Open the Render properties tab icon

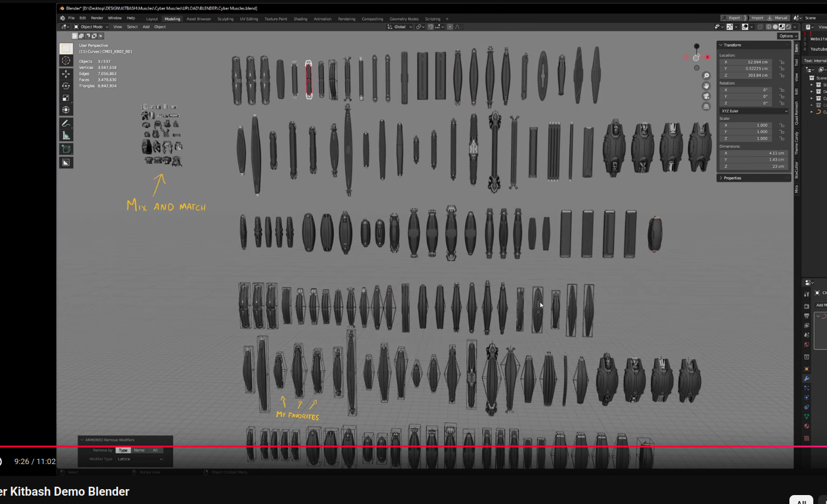[807, 306]
